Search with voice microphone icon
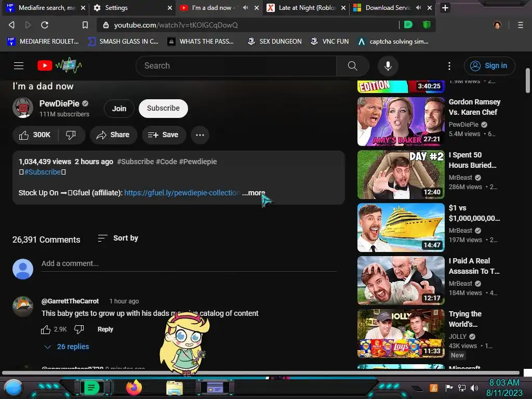532x399 pixels. click(x=388, y=66)
